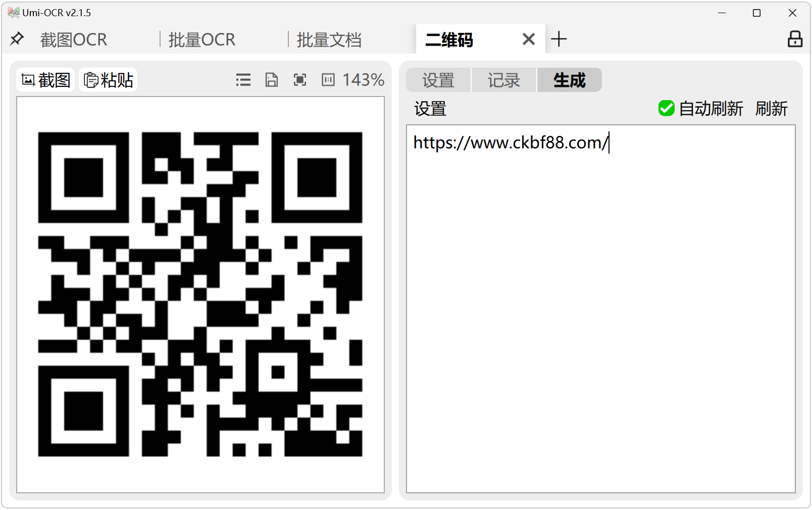Open the 设置 label in the generate panel

point(430,109)
